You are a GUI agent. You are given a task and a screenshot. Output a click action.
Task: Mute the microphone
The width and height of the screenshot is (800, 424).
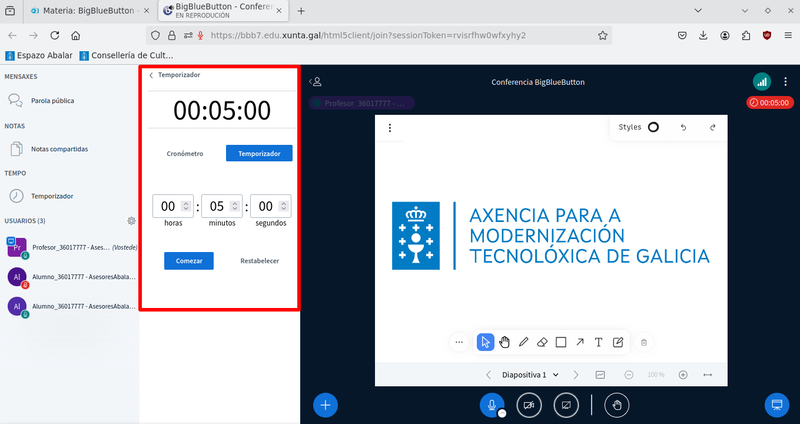coord(491,405)
